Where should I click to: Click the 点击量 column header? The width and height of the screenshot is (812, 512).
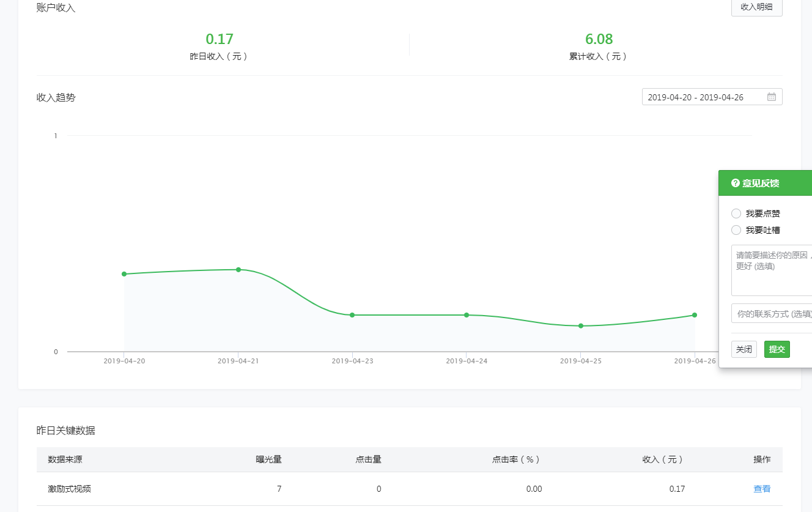point(369,459)
